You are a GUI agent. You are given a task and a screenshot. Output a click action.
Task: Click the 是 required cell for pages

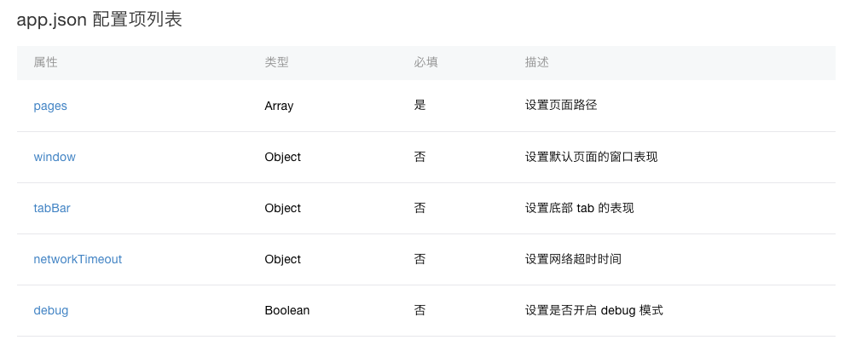(x=420, y=105)
